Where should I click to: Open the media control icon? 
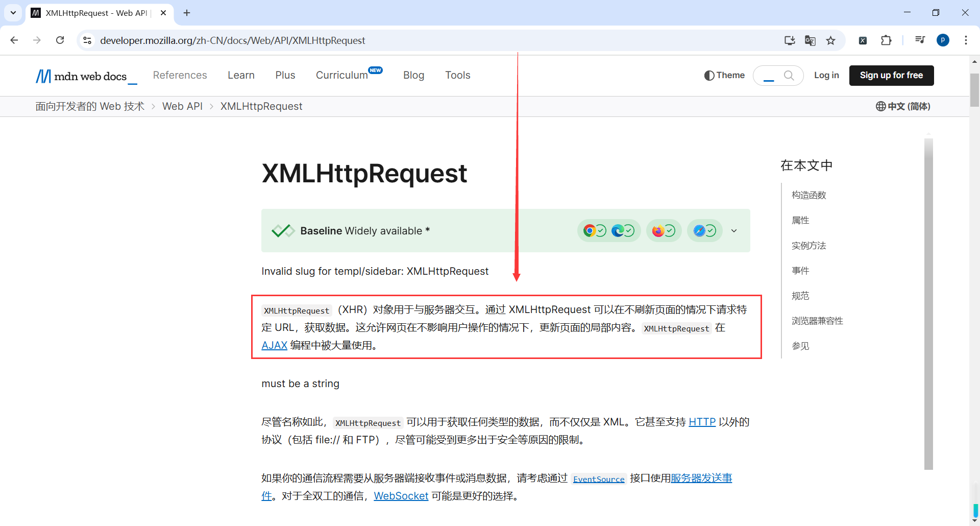coord(920,40)
